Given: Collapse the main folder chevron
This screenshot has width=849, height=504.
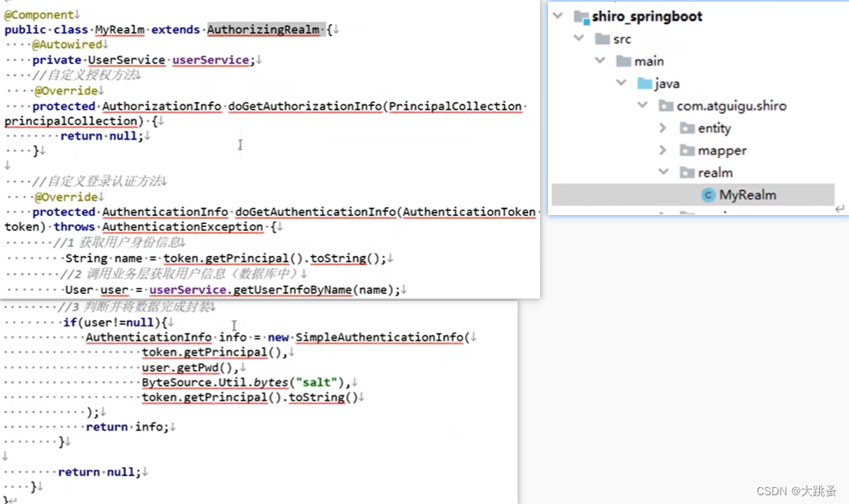Looking at the screenshot, I should (600, 61).
